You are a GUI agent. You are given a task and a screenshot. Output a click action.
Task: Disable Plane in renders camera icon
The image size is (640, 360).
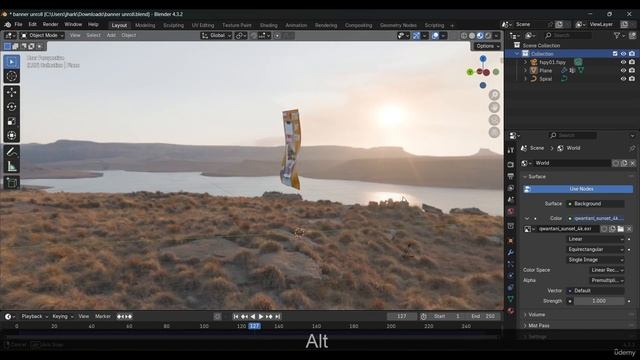tap(632, 71)
